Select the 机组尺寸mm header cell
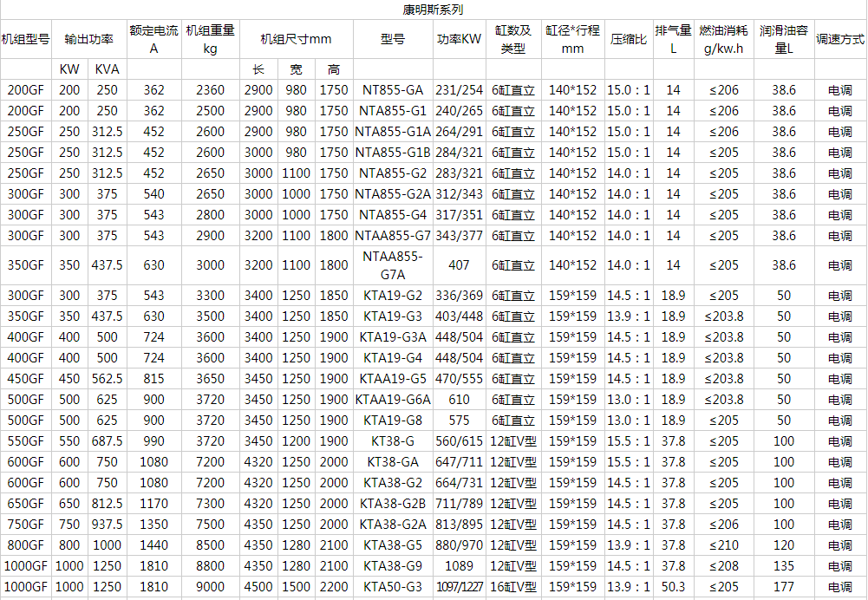 (x=297, y=39)
